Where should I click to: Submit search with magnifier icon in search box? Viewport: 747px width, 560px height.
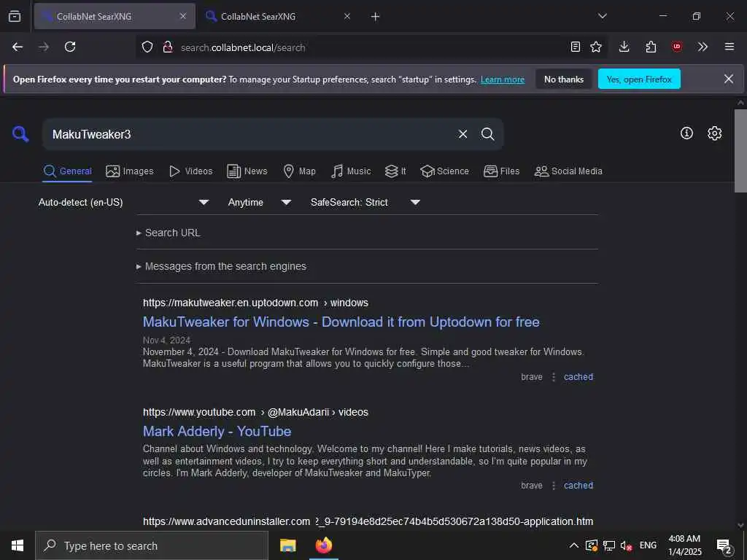(x=487, y=134)
